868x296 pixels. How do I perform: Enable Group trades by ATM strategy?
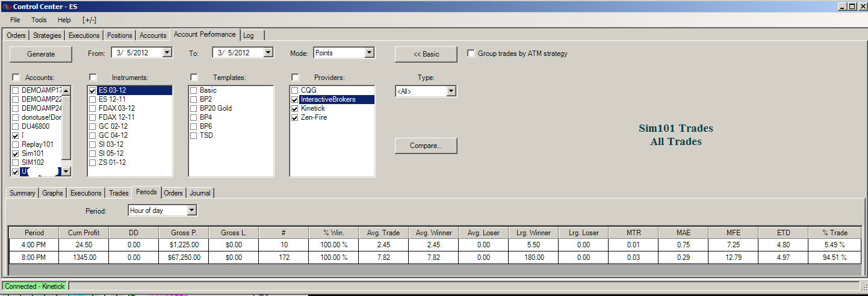(x=471, y=54)
